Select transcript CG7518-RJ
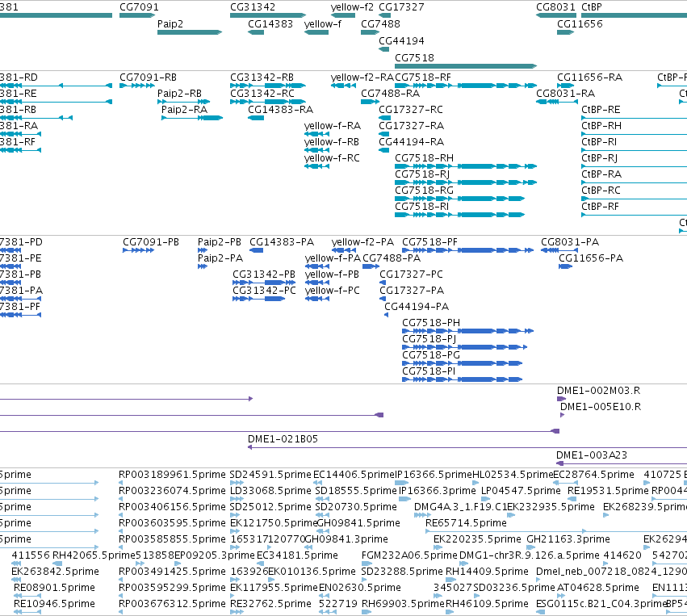 point(466,182)
